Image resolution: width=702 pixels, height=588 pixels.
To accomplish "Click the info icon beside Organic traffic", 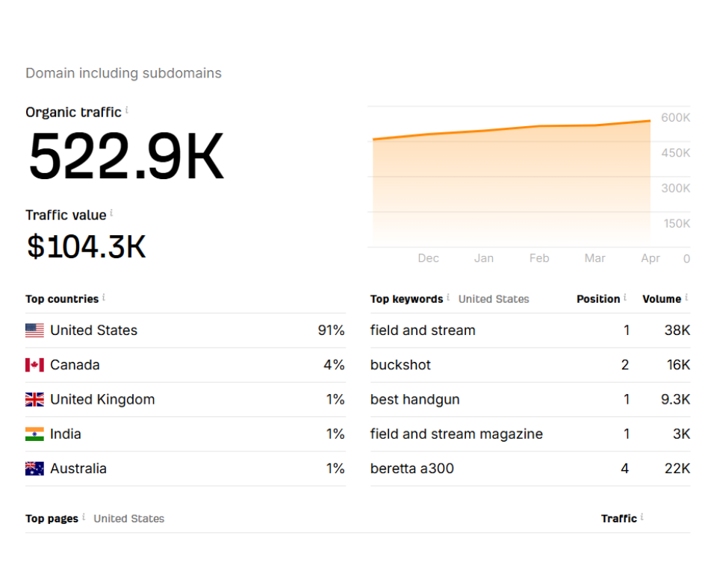I will tap(127, 110).
